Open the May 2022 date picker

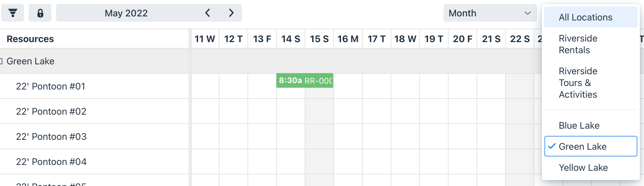126,13
